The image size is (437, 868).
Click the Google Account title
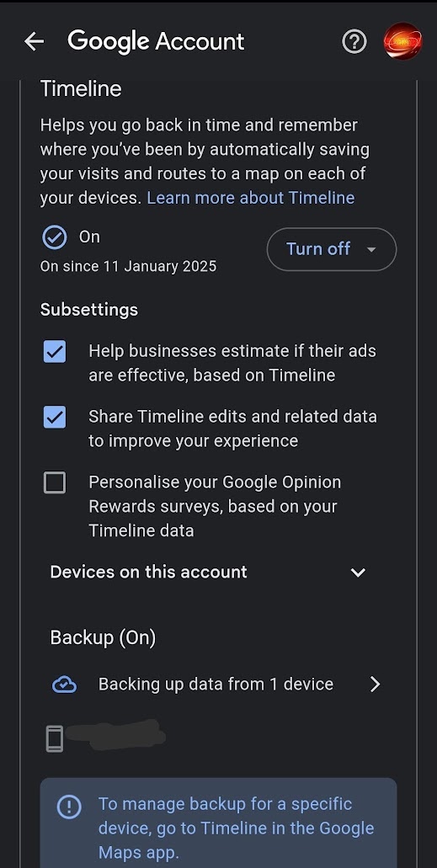coord(156,41)
